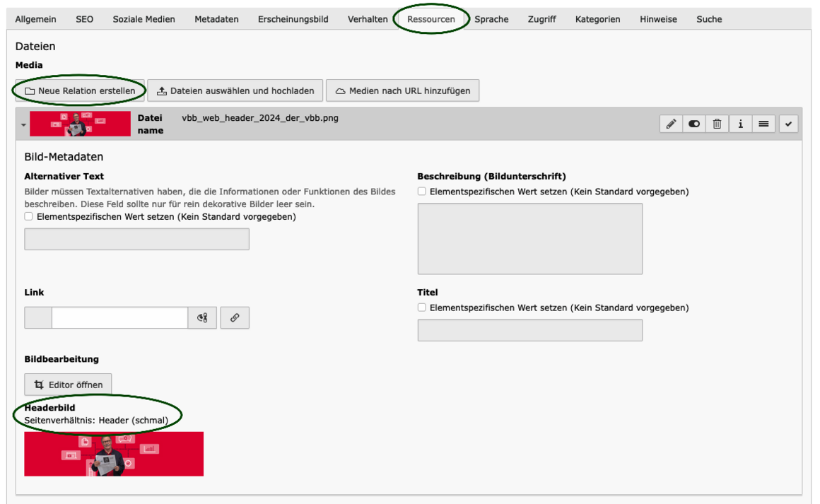Open the Kategorien tab
820x504 pixels.
[x=598, y=19]
